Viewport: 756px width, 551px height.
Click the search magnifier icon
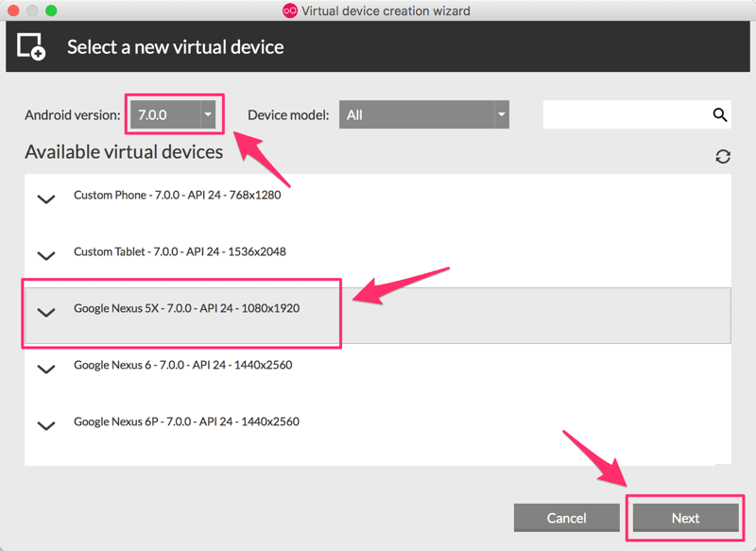tap(720, 114)
